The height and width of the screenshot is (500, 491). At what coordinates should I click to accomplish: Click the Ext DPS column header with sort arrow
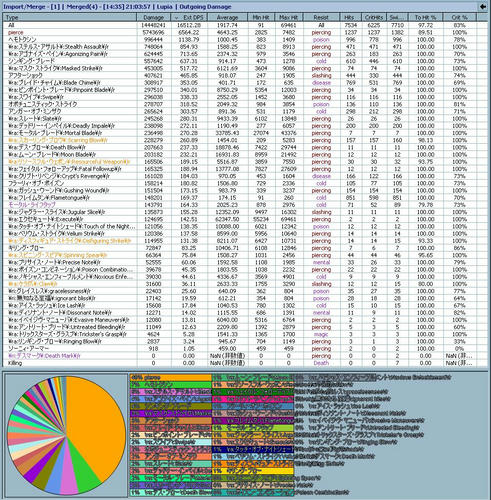tap(189, 17)
